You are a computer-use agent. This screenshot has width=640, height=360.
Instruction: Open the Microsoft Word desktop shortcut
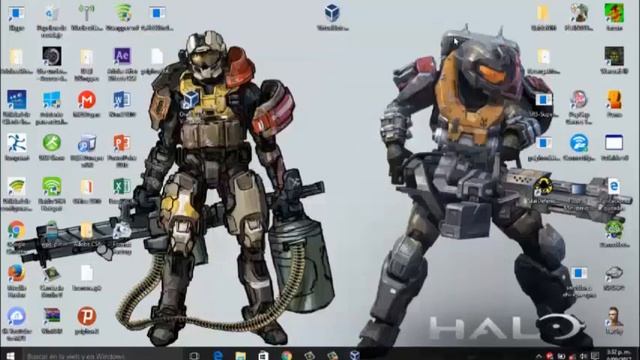tap(122, 100)
